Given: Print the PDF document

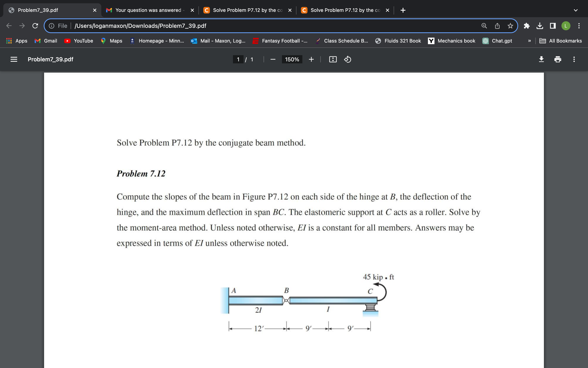Looking at the screenshot, I should coord(558,59).
